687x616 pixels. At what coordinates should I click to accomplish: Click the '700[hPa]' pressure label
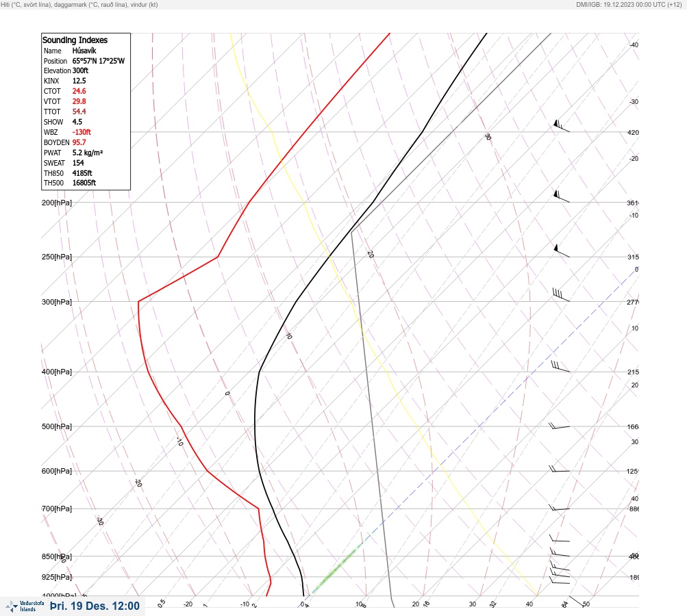click(57, 509)
